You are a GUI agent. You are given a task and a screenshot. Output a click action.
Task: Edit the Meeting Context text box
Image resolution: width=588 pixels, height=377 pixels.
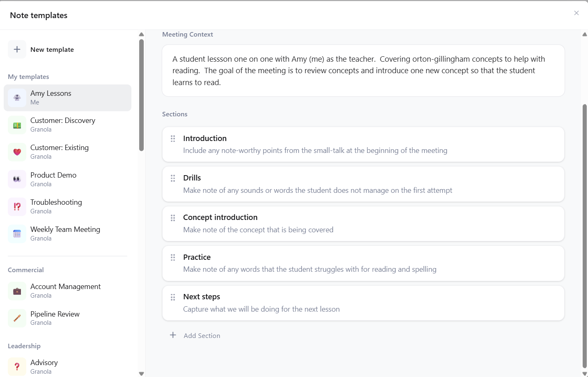363,71
